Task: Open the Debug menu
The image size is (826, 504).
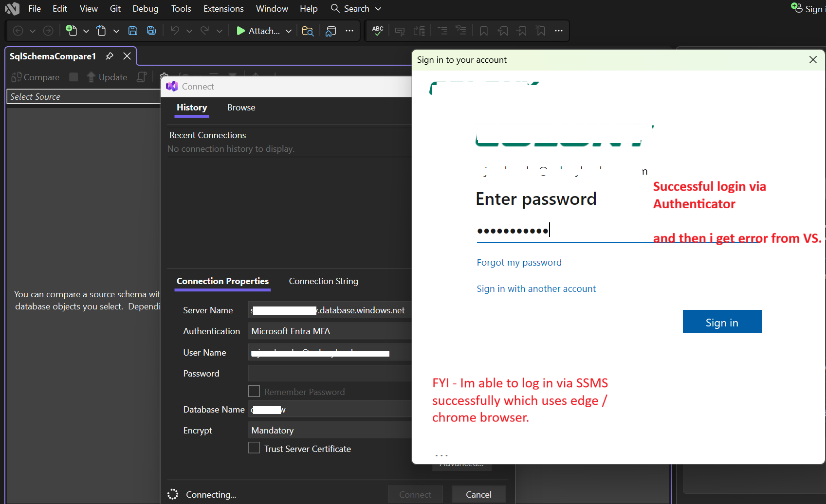Action: pyautogui.click(x=146, y=8)
